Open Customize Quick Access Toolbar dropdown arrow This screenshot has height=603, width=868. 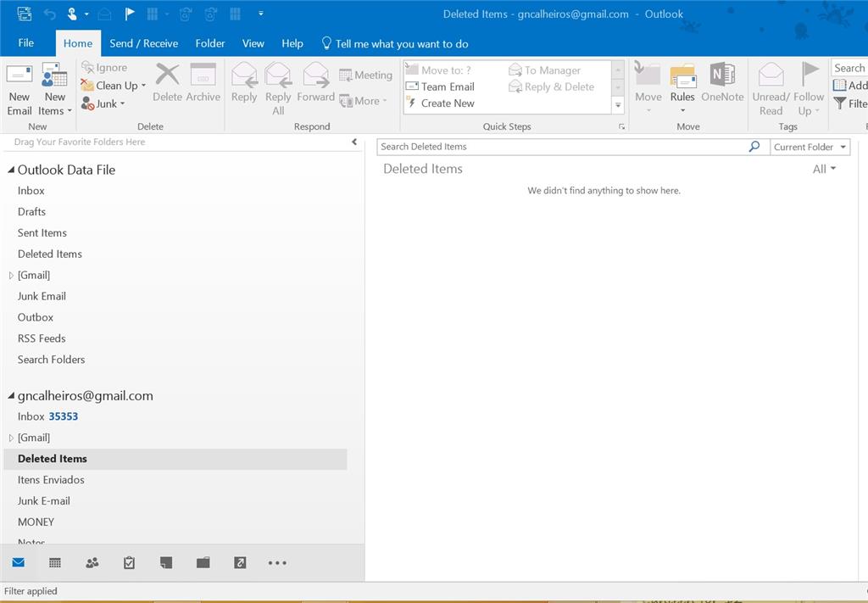pos(261,14)
